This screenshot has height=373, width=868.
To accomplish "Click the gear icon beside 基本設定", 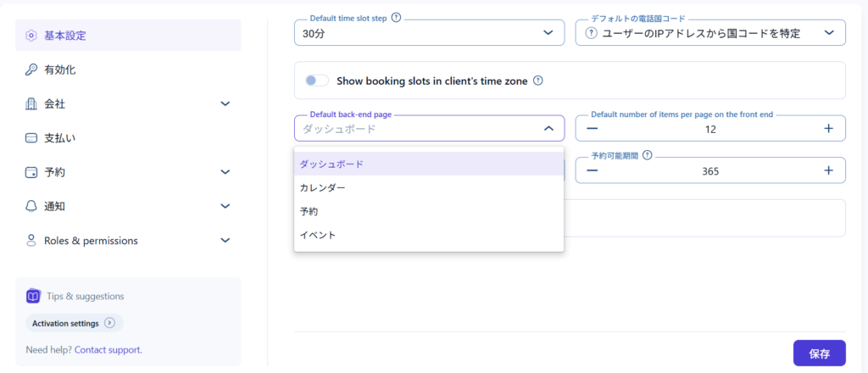I will coord(31,36).
